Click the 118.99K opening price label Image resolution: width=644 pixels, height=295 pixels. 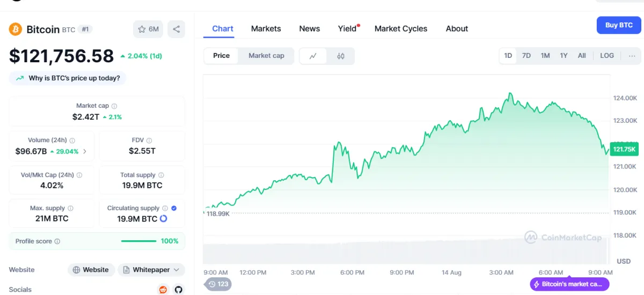point(218,213)
